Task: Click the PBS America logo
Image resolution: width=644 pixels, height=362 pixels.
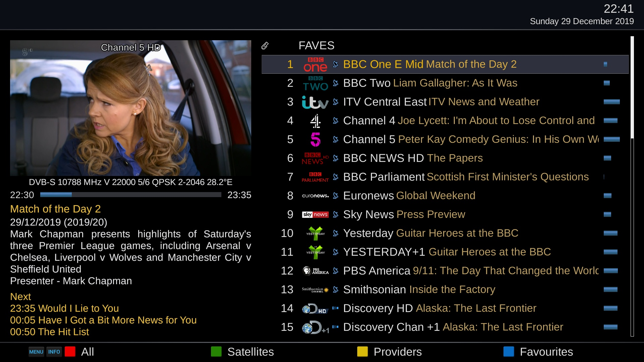Action: click(315, 271)
